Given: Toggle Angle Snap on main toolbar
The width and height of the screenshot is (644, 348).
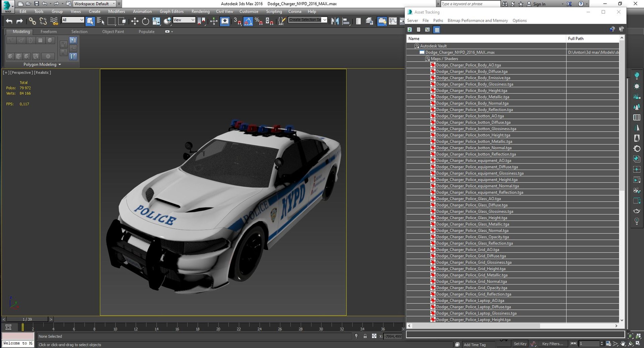Looking at the screenshot, I should [x=248, y=21].
